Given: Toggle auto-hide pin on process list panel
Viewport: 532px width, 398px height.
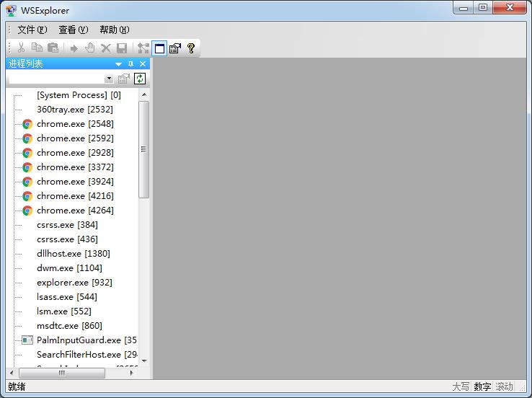Looking at the screenshot, I should 130,64.
